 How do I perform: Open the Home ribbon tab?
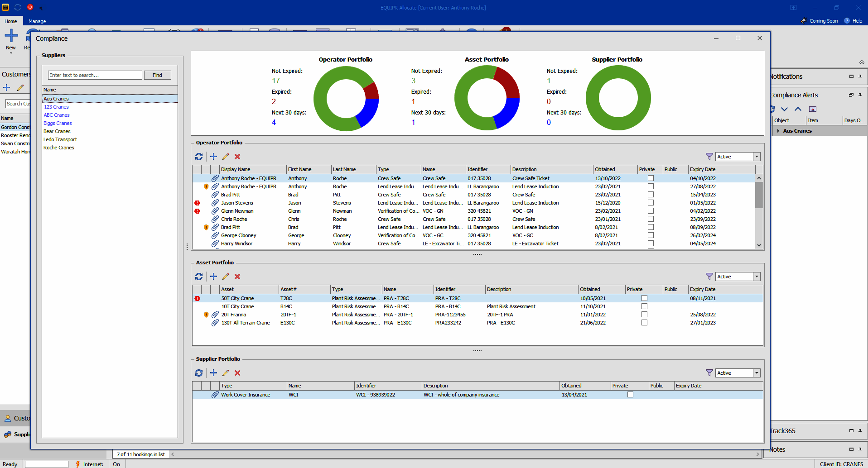click(11, 21)
